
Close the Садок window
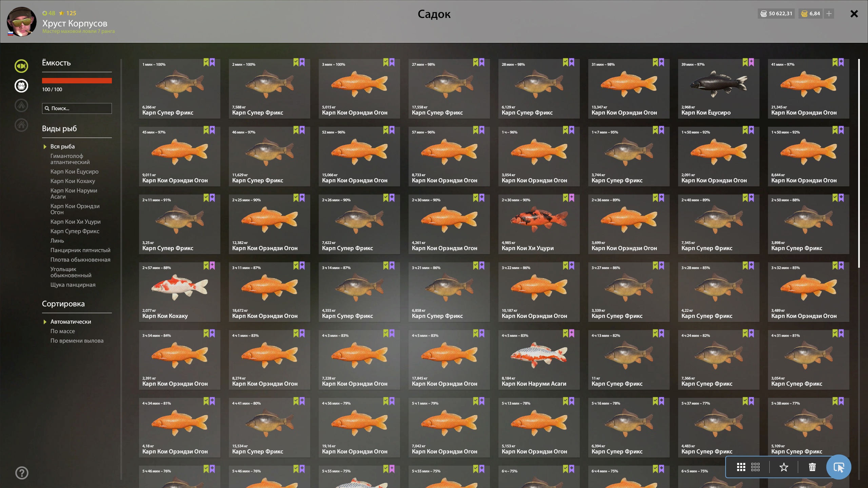click(854, 14)
